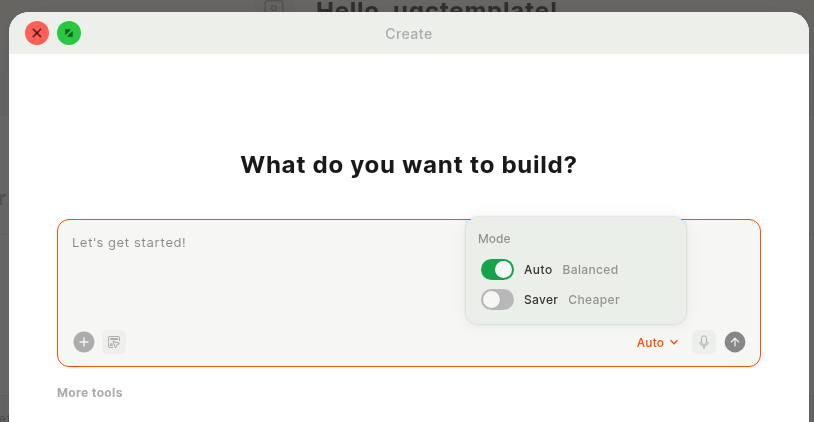814x422 pixels.
Task: Enable the Saver mode toggle
Action: click(x=497, y=300)
